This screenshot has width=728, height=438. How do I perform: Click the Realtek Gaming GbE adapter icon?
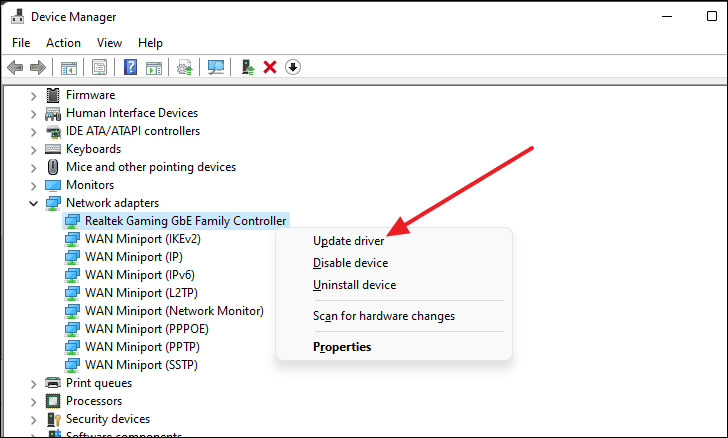click(x=72, y=222)
